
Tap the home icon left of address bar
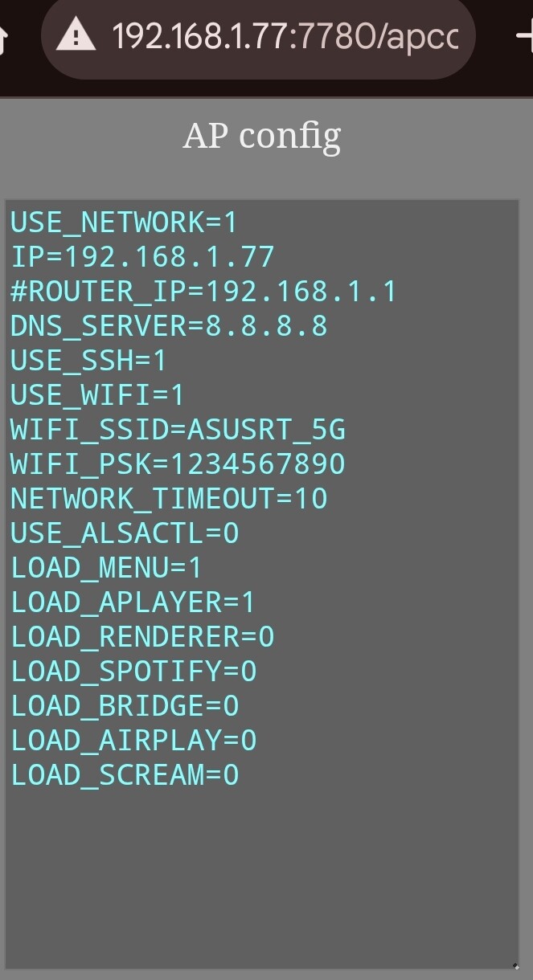click(x=4, y=38)
